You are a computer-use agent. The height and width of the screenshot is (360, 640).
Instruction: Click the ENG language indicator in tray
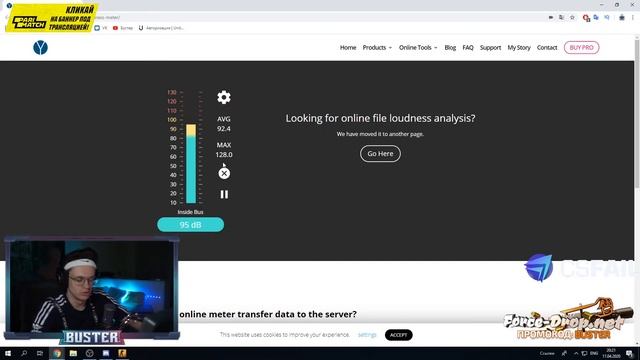(x=594, y=353)
